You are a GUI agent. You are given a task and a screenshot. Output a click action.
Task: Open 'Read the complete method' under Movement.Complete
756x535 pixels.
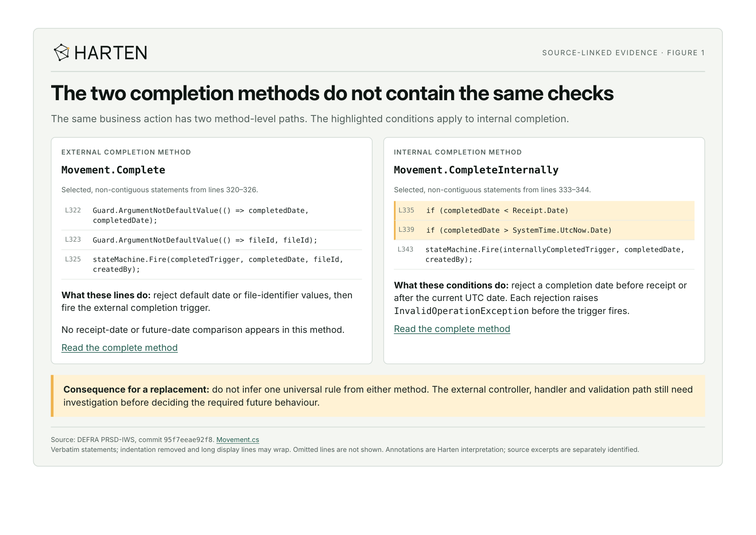point(119,348)
